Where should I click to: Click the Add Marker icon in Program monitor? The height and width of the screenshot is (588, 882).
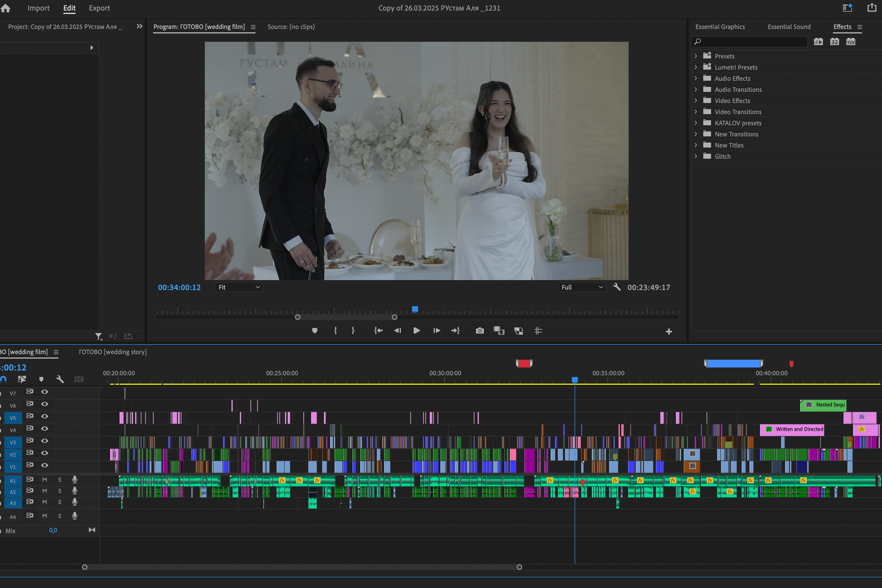pos(314,330)
